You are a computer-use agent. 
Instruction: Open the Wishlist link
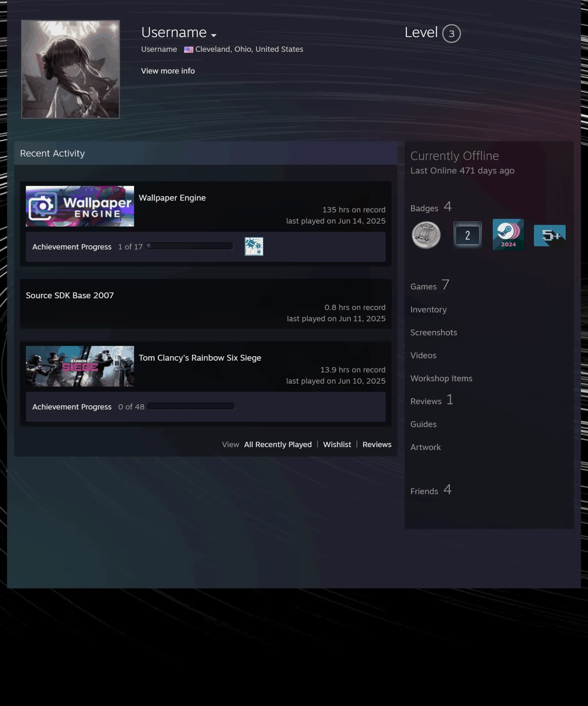click(337, 445)
